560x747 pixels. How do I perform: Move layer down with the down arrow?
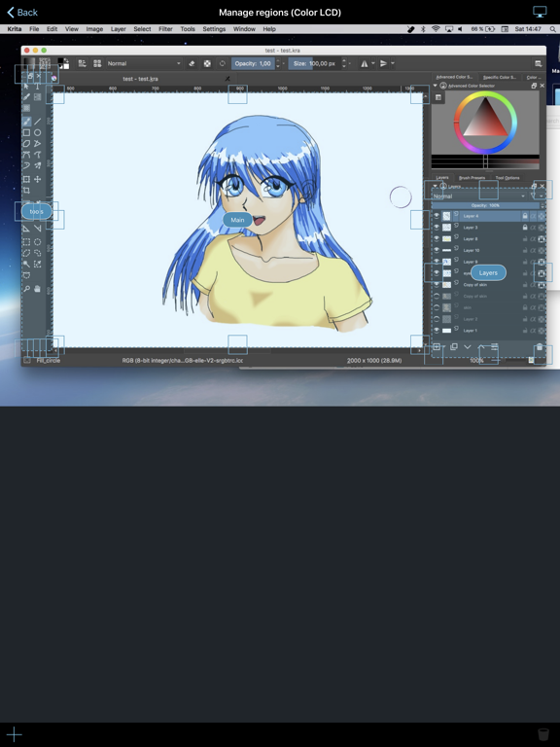pos(468,347)
